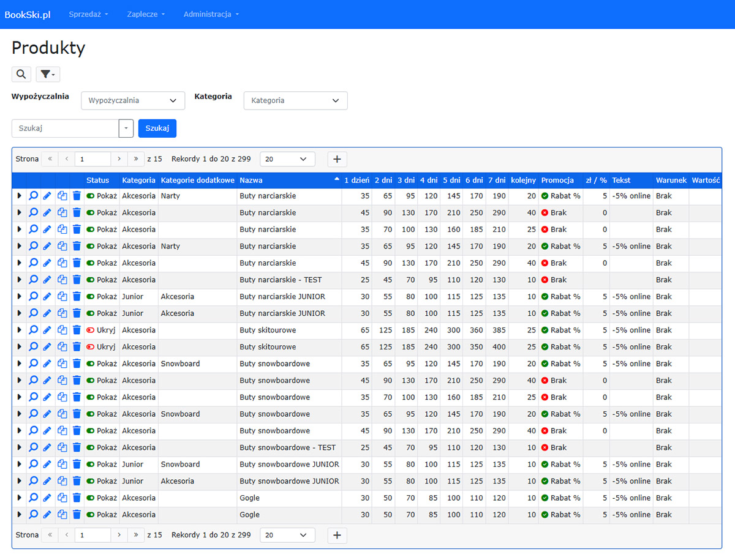Click into the Szukaj search text field

coord(65,129)
